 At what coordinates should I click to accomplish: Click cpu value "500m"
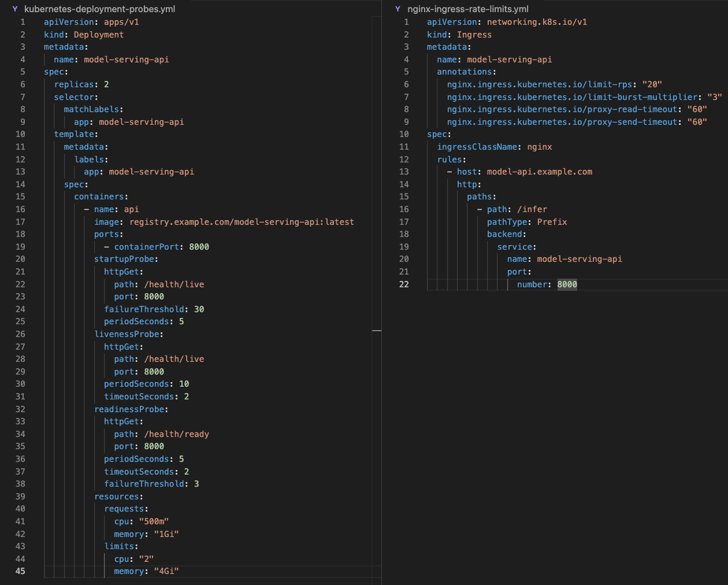pos(154,521)
